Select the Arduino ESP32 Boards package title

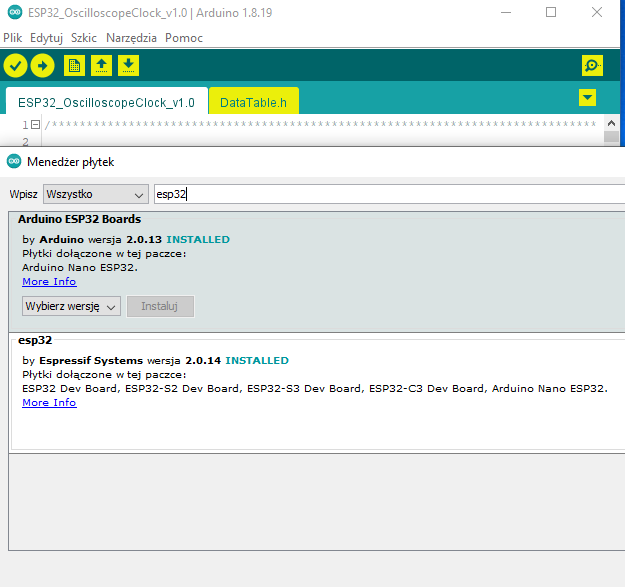79,219
